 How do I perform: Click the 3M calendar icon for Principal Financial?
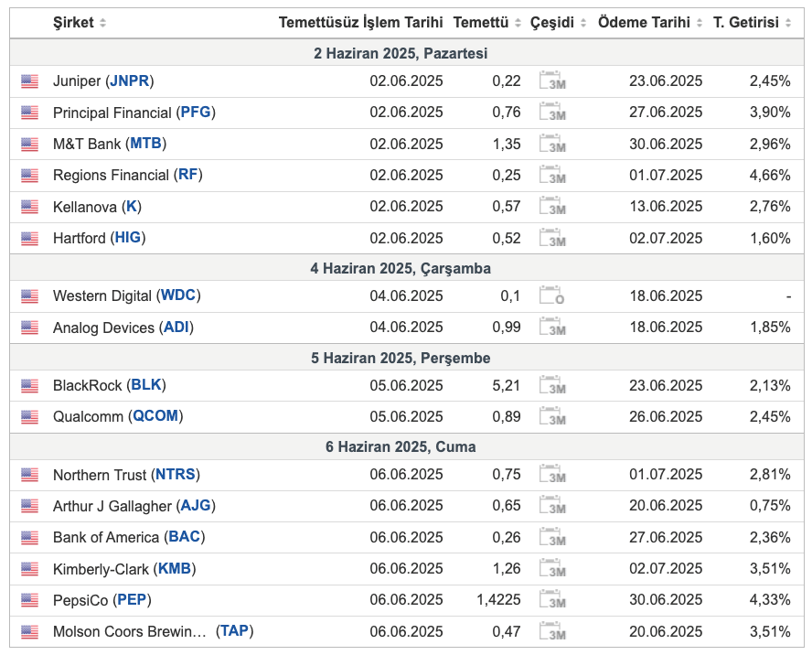(x=552, y=112)
